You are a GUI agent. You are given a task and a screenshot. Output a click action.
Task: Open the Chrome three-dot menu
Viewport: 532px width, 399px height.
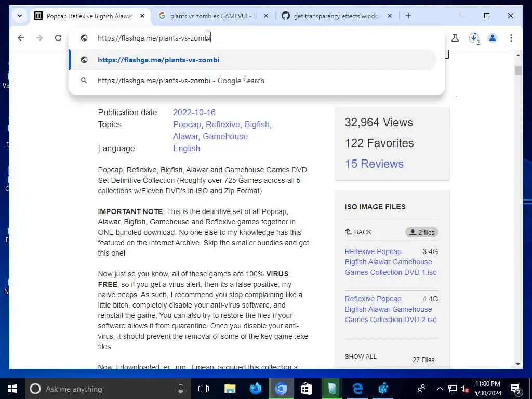click(511, 38)
